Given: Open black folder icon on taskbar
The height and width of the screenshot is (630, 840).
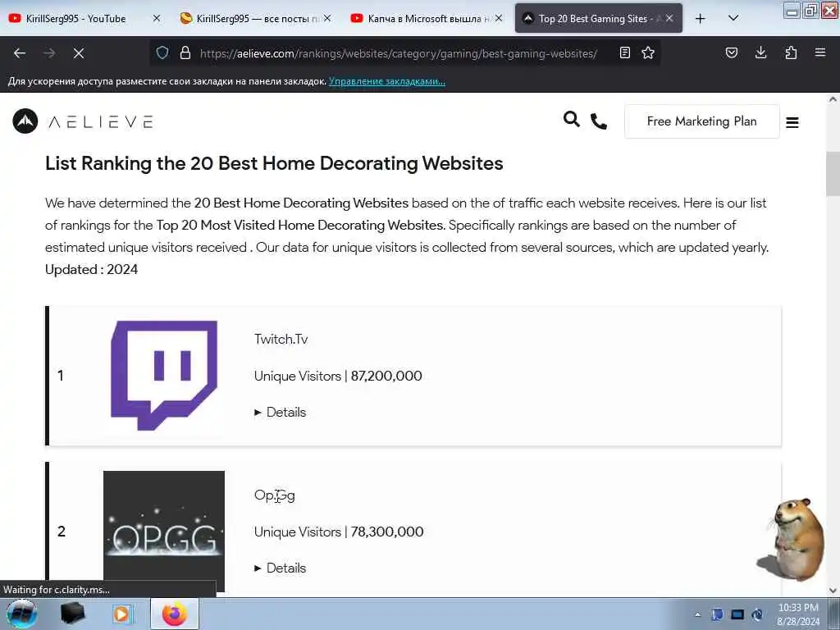Looking at the screenshot, I should pyautogui.click(x=73, y=614).
